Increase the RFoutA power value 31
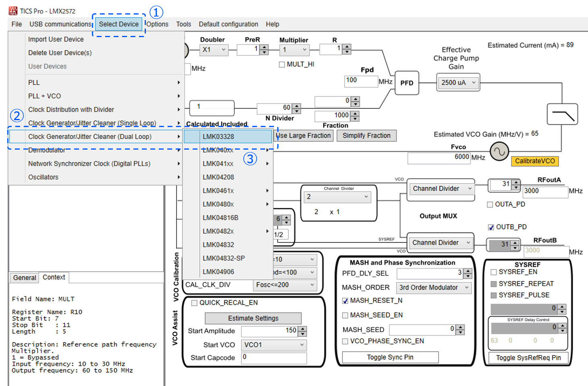The width and height of the screenshot is (588, 386). tap(516, 182)
